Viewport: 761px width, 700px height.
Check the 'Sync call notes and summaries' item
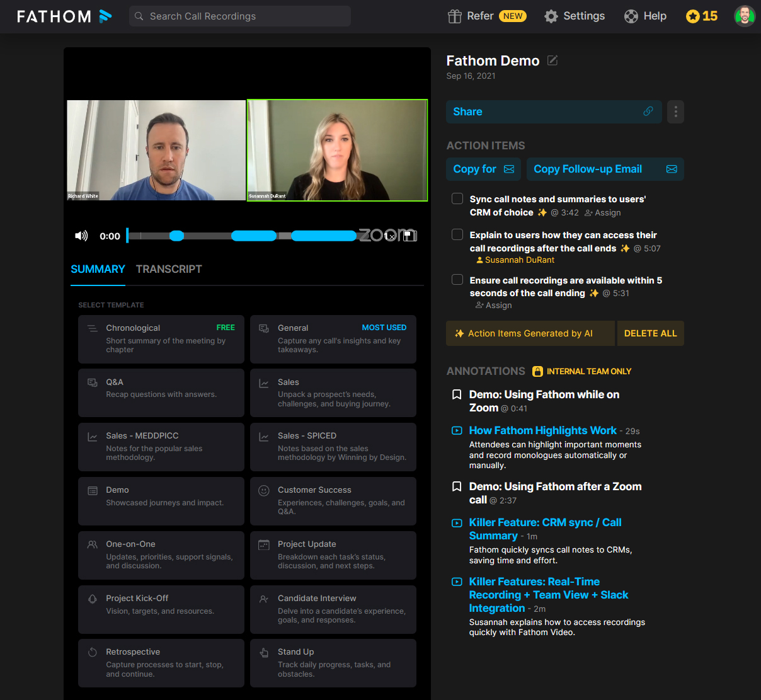tap(457, 199)
